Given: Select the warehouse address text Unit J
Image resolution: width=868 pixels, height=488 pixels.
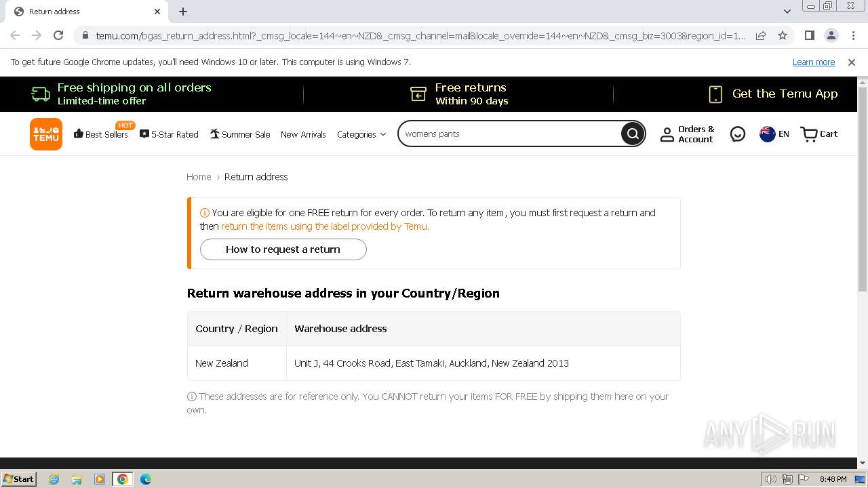Looking at the screenshot, I should coord(431,363).
